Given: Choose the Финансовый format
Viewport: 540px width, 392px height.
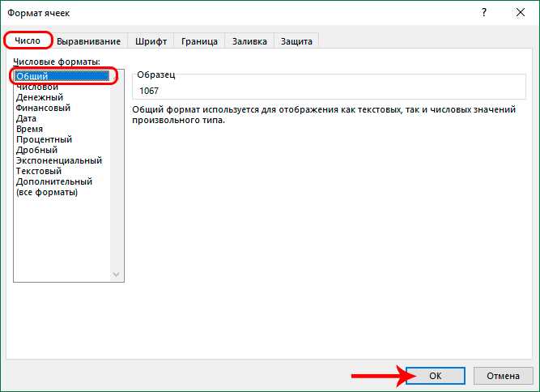Looking at the screenshot, I should pyautogui.click(x=62, y=108).
